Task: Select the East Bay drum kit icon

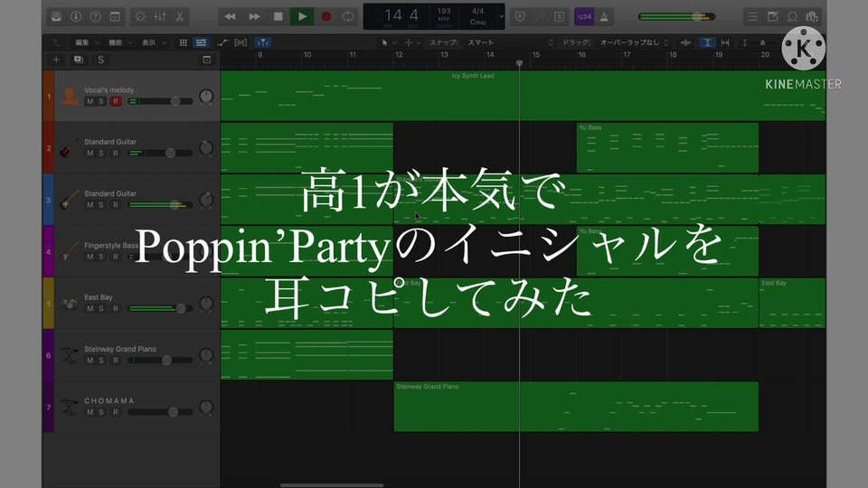Action: tap(70, 304)
